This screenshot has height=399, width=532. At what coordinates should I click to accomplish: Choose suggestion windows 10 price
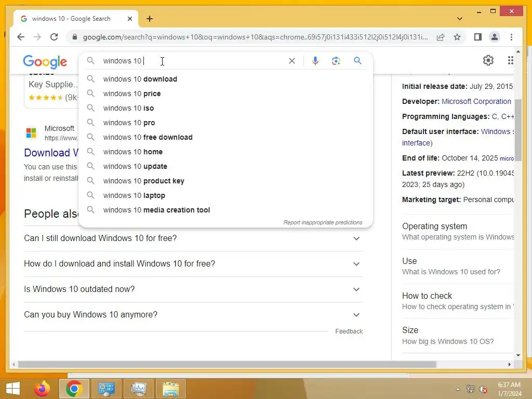coord(225,94)
